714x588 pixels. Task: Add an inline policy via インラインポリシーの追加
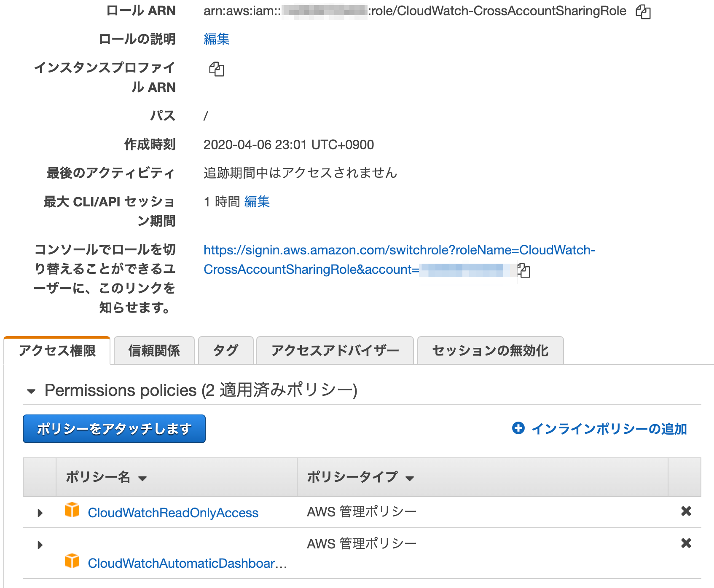[609, 429]
